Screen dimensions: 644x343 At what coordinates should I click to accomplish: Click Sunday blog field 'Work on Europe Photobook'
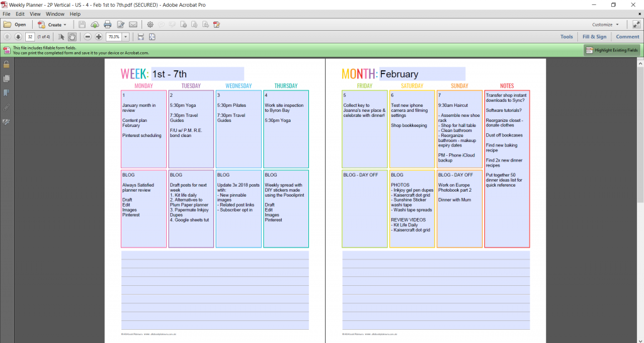[460, 209]
